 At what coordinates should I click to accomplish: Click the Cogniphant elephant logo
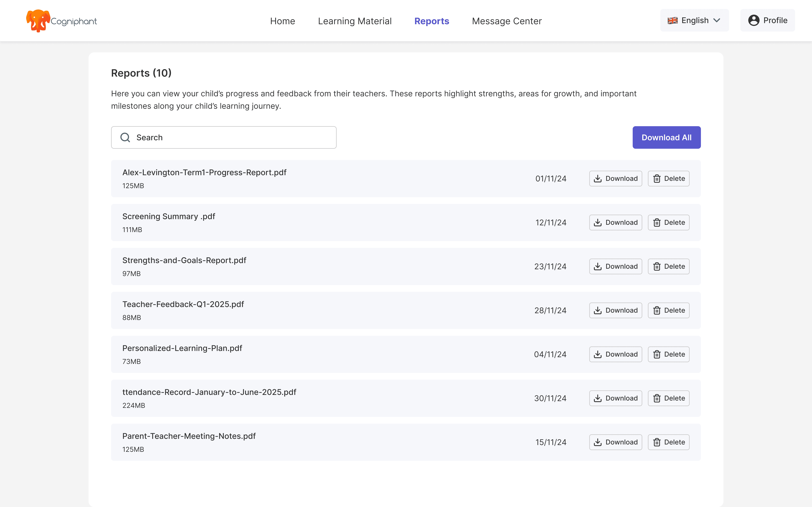click(38, 21)
